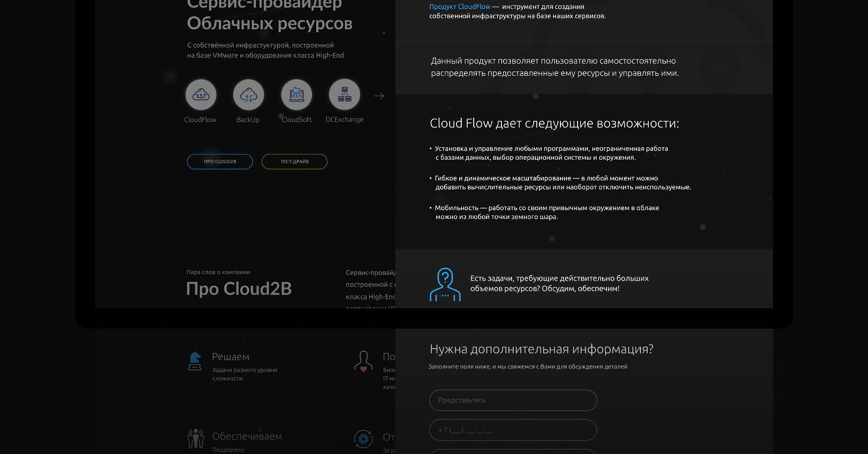
Task: Click the DCExchange label under the icon
Action: pos(344,120)
